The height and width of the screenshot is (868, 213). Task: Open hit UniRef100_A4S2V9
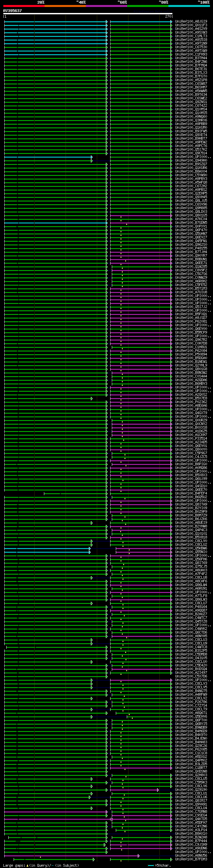click(x=191, y=29)
